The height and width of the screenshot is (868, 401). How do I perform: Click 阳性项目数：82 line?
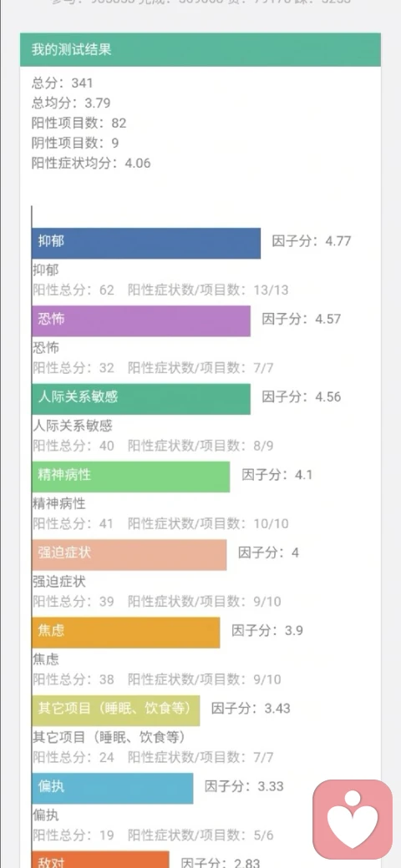79,123
